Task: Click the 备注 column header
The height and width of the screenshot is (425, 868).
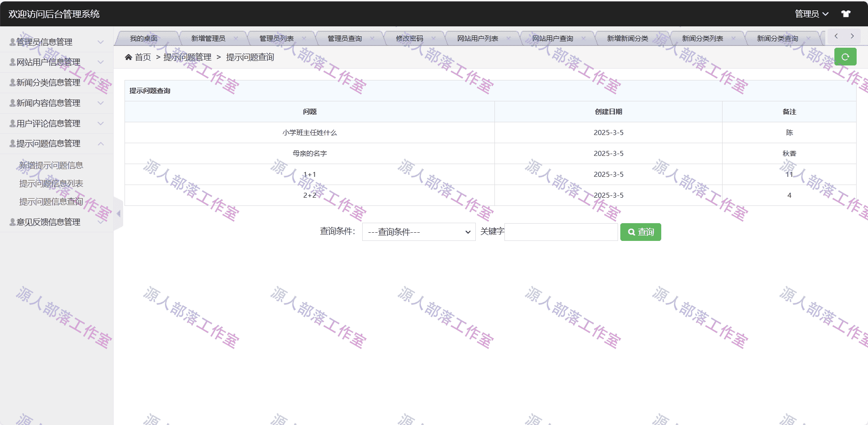Action: (x=789, y=111)
